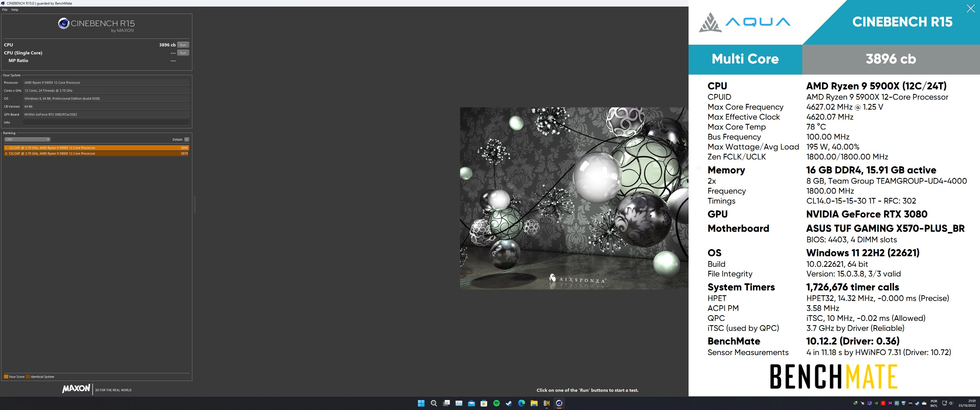This screenshot has height=410, width=980.
Task: Click the Details arrow in Ranking panel
Action: point(187,140)
